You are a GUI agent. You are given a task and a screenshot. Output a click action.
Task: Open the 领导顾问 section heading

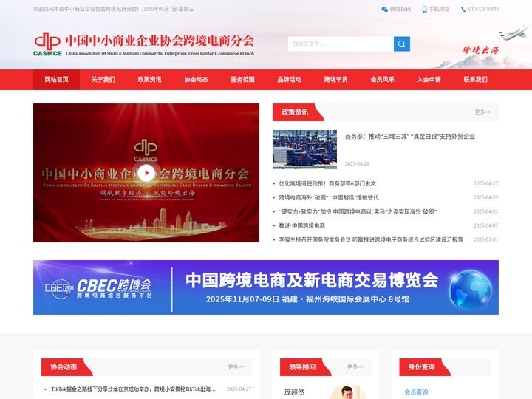[x=302, y=366]
